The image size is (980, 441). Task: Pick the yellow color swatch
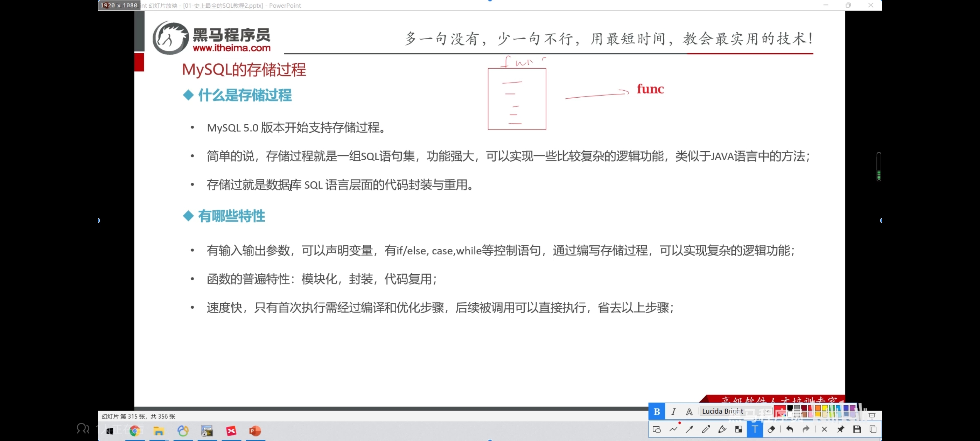click(825, 408)
